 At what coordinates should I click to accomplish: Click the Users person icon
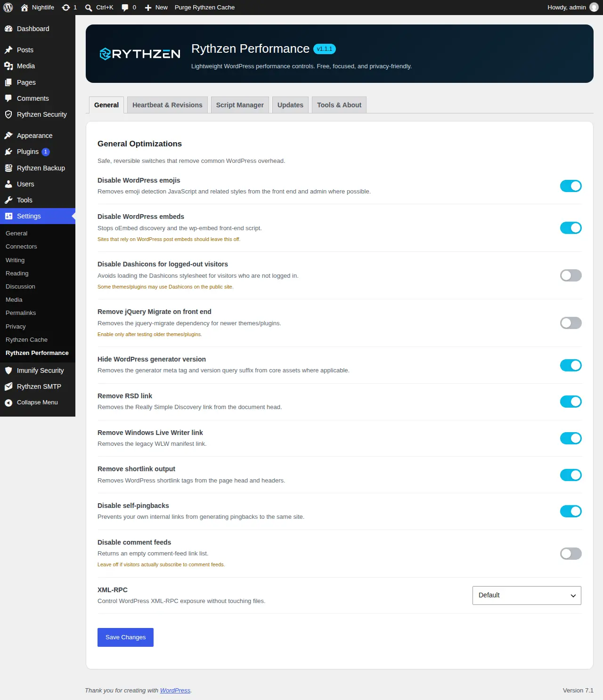click(8, 184)
